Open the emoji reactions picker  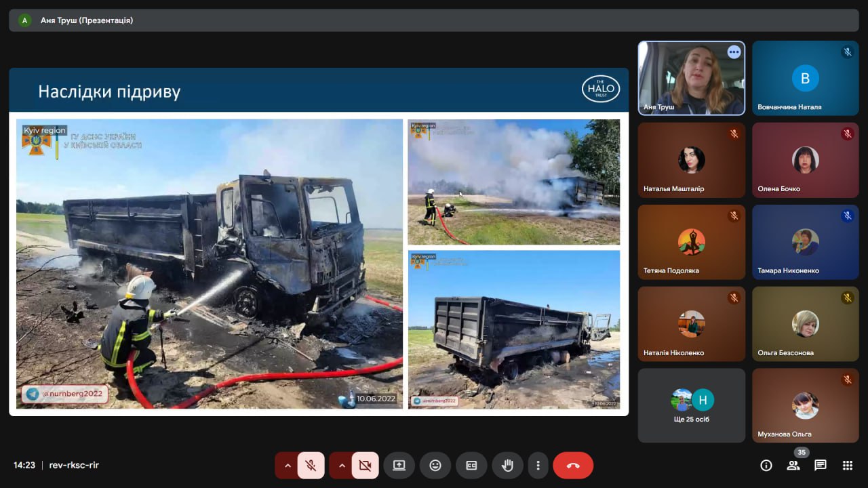pyautogui.click(x=435, y=466)
